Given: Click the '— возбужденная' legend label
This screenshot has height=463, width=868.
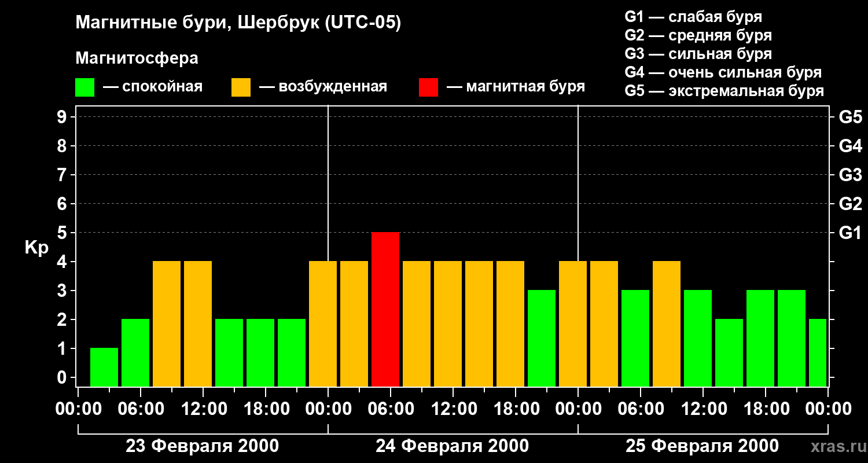Looking at the screenshot, I should pyautogui.click(x=323, y=87).
